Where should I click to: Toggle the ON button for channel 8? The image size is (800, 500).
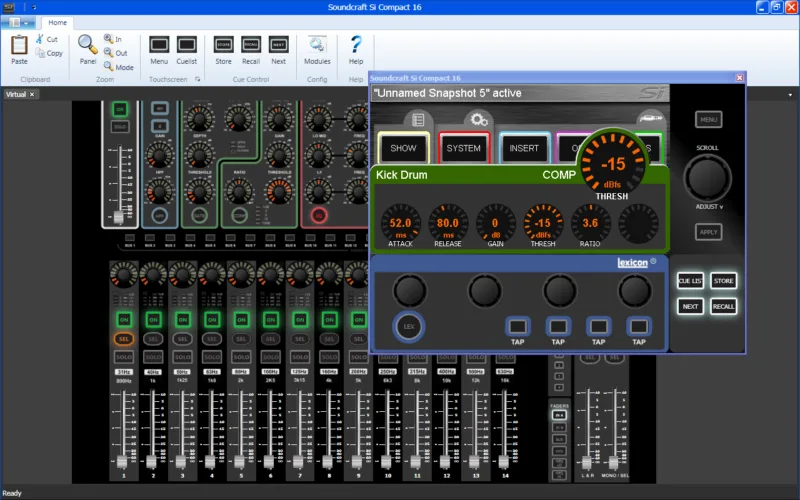[x=330, y=320]
